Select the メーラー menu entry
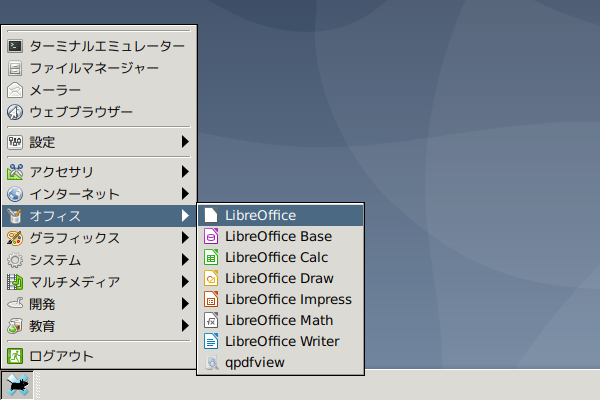600x400 pixels. click(x=99, y=90)
